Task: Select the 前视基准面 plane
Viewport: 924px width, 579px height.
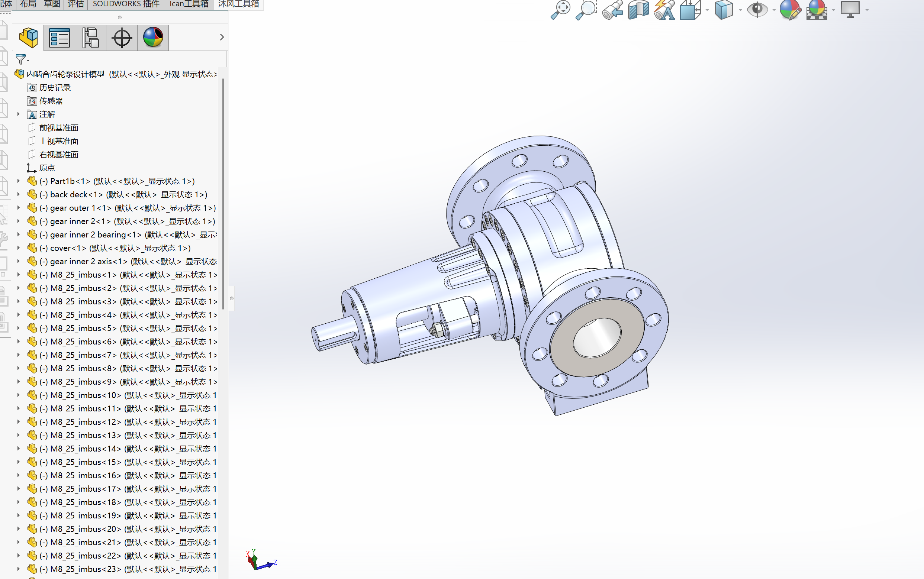Action: click(x=59, y=128)
